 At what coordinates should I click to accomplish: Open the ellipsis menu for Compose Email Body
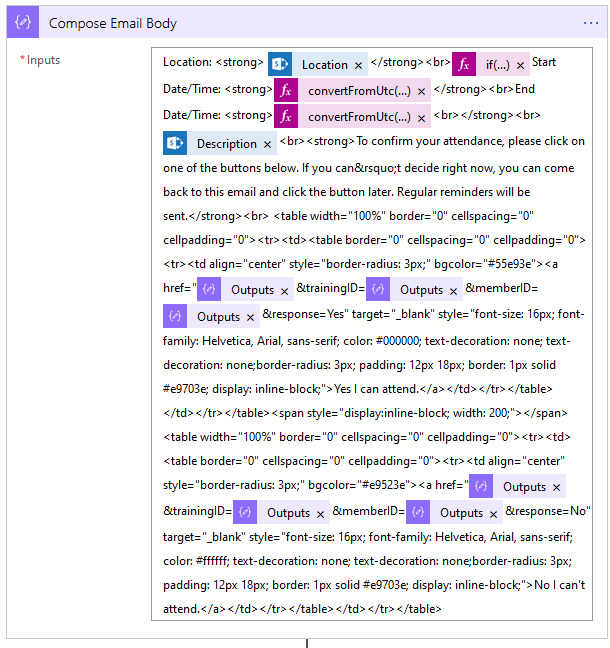590,22
